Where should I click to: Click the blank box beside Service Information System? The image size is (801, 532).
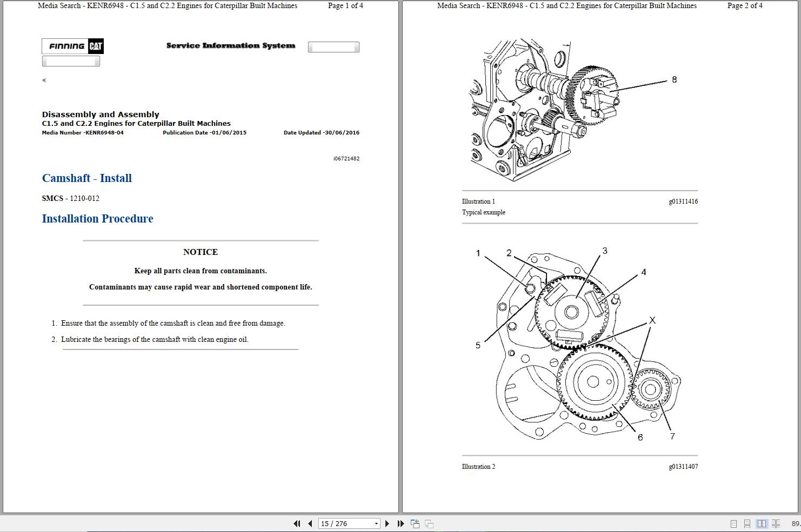coord(333,46)
